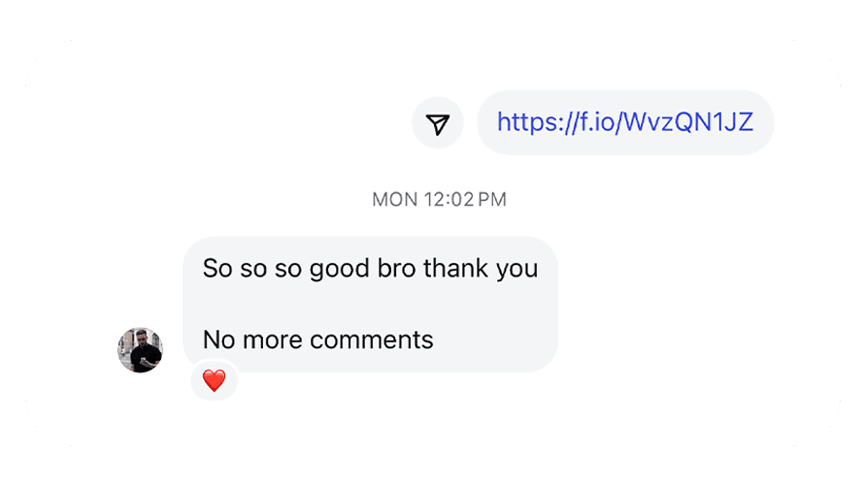Open the https://f.io/WvzQN1JZ link
The image size is (868, 485).
pos(625,122)
